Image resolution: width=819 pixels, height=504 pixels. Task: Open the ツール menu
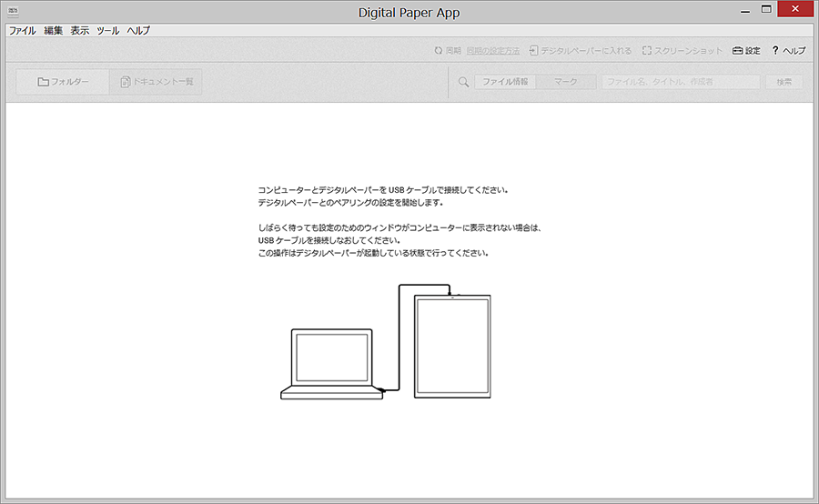tap(108, 30)
